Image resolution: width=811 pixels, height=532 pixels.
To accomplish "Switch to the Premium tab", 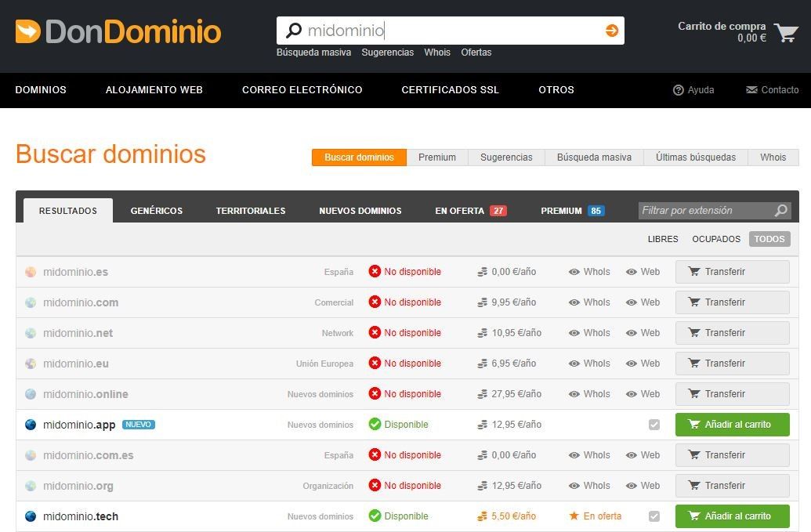I will 437,157.
